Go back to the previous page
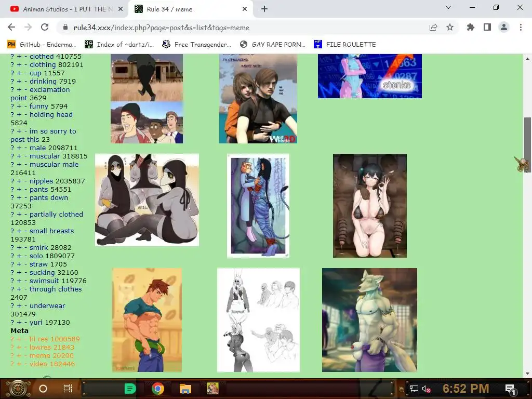This screenshot has height=399, width=532. 11,27
